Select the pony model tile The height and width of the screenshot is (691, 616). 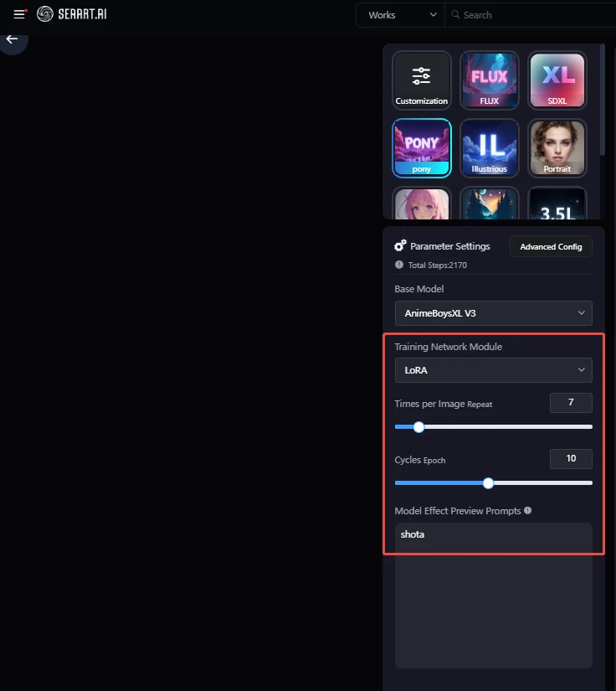pos(421,148)
